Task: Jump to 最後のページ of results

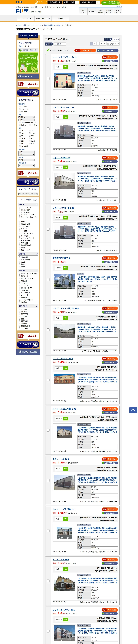Action: click(113, 44)
